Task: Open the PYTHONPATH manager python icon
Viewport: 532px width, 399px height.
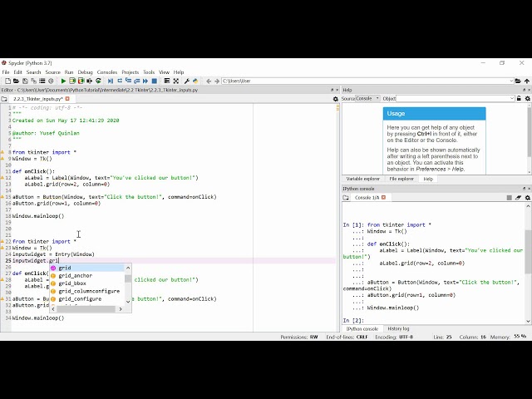Action: click(195, 81)
